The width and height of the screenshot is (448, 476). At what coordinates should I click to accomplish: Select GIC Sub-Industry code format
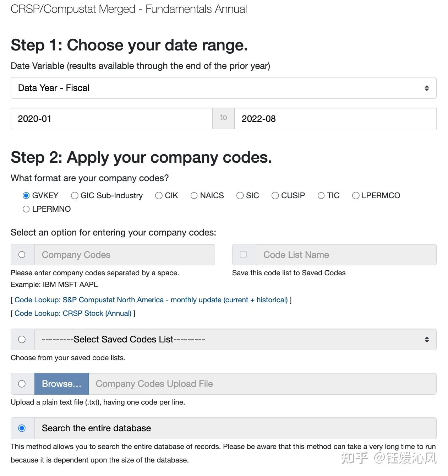(75, 196)
